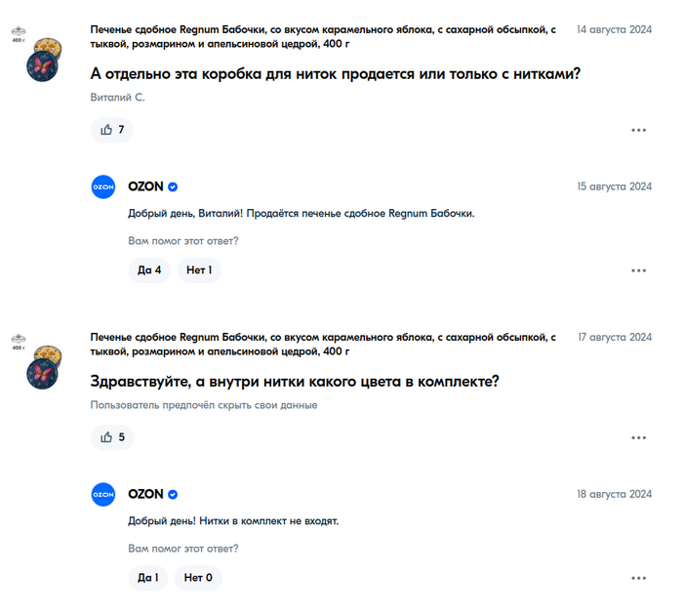Open product thumbnail beside 14 августа question
This screenshot has height=616, width=683.
[42, 61]
